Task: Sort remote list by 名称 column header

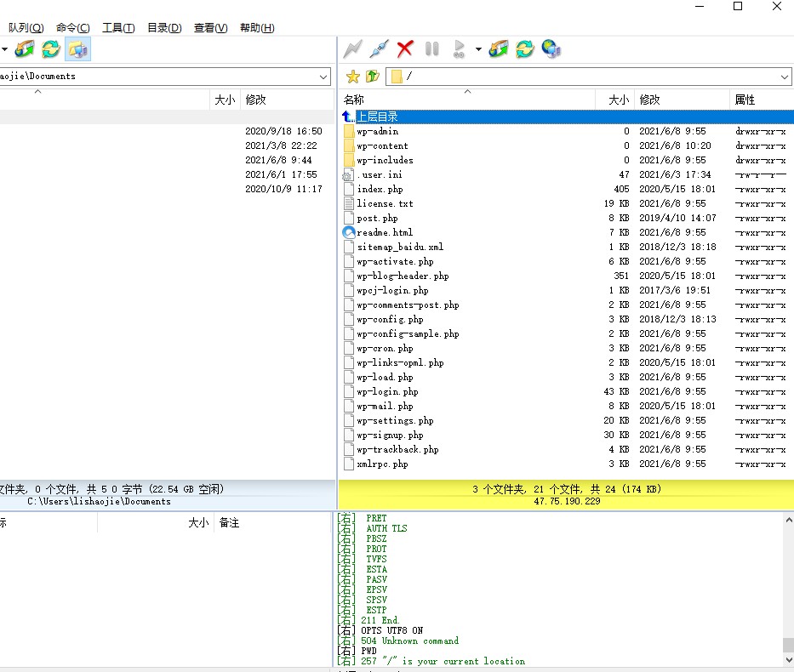Action: [x=466, y=100]
